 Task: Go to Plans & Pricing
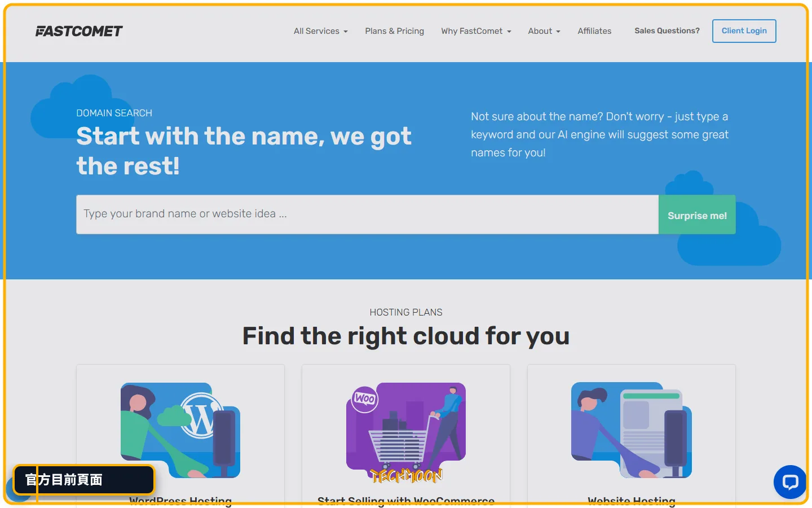(x=394, y=31)
